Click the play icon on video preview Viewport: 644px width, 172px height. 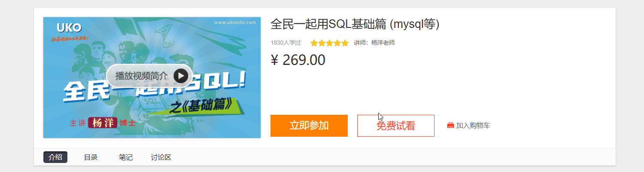(181, 76)
